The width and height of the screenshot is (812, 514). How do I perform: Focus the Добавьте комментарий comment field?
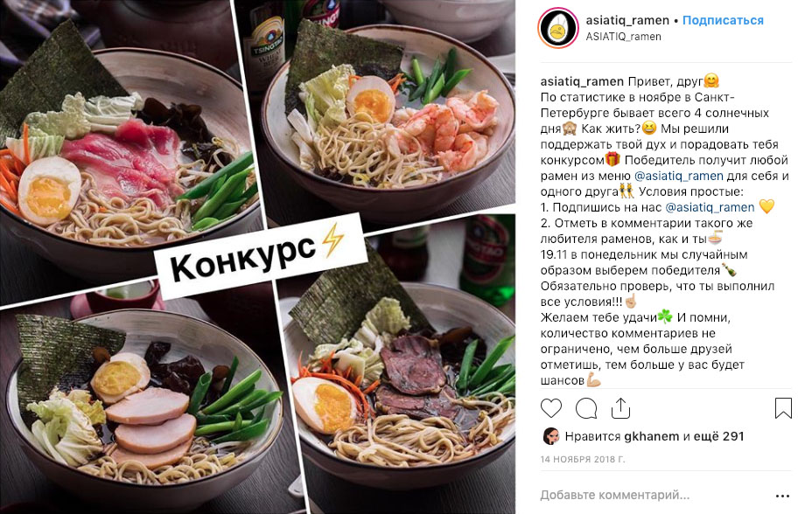tap(615, 496)
